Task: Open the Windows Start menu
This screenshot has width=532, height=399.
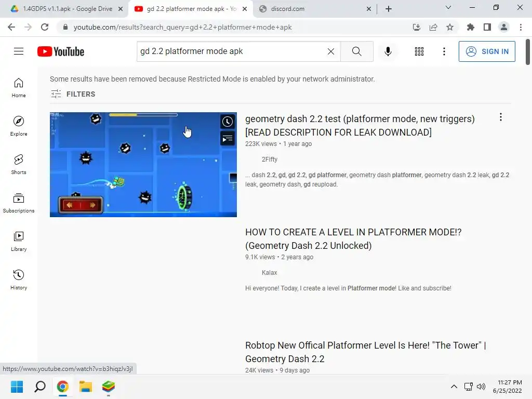Action: [x=17, y=387]
